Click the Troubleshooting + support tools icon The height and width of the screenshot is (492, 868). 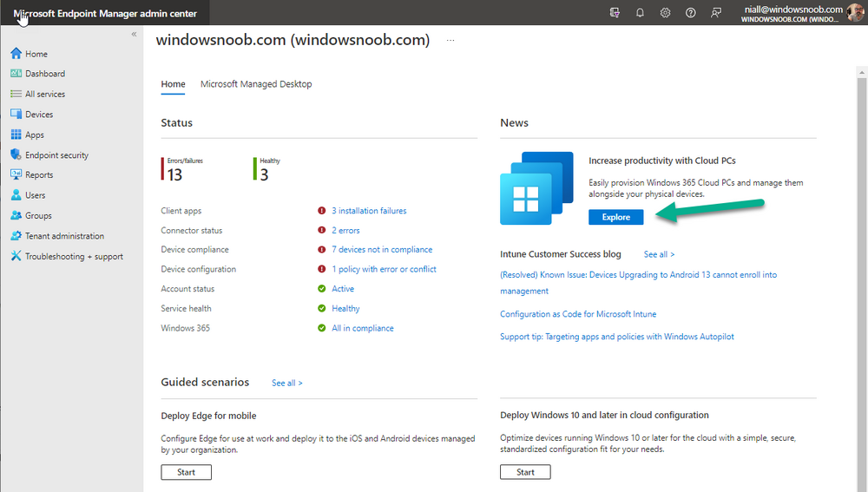(x=16, y=256)
